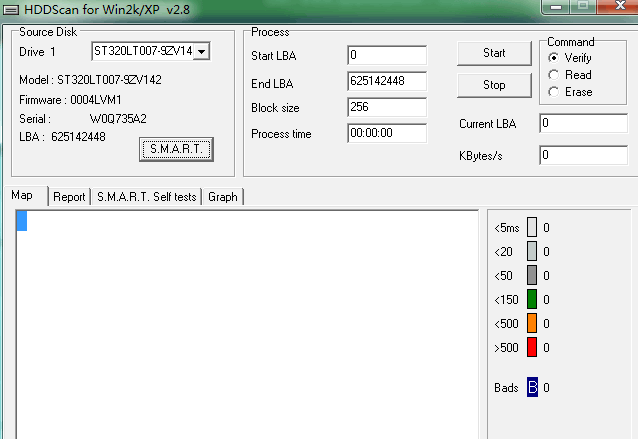Open the Drive selection dropdown arrow
Image resolution: width=638 pixels, height=439 pixels.
201,52
